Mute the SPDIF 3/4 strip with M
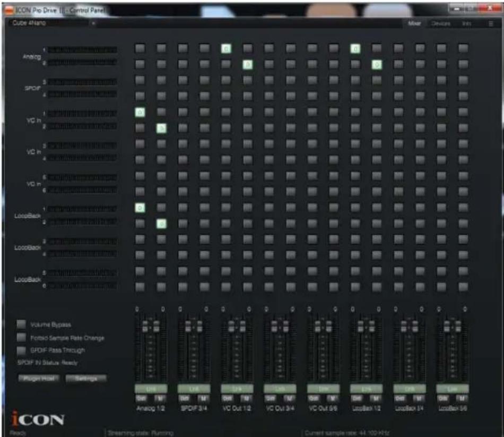This screenshot has height=437, width=504. (203, 398)
